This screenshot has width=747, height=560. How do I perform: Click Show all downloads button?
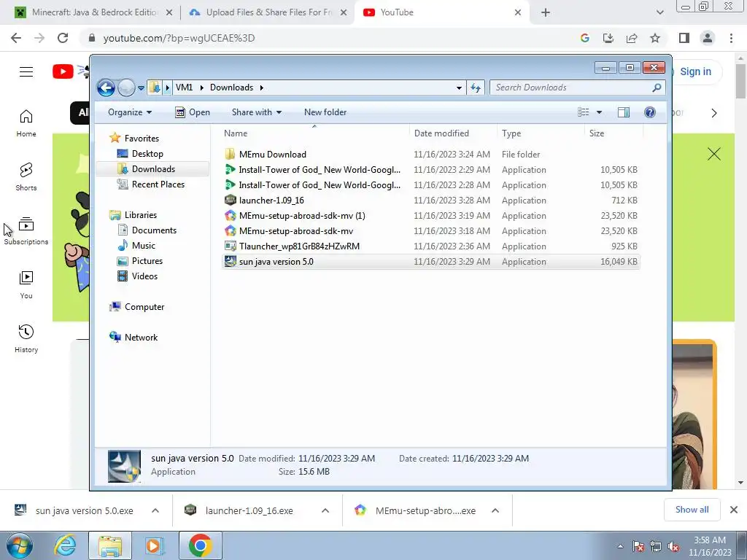(692, 510)
